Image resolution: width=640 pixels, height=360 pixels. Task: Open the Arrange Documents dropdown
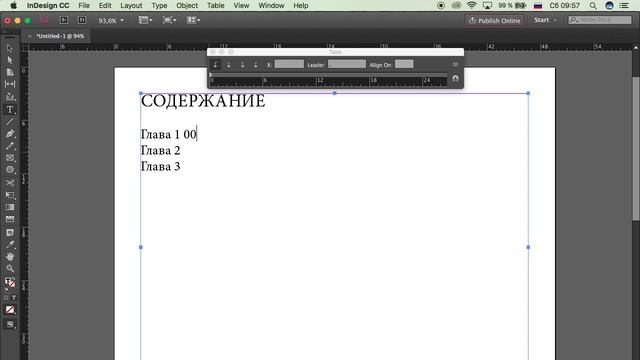point(193,20)
